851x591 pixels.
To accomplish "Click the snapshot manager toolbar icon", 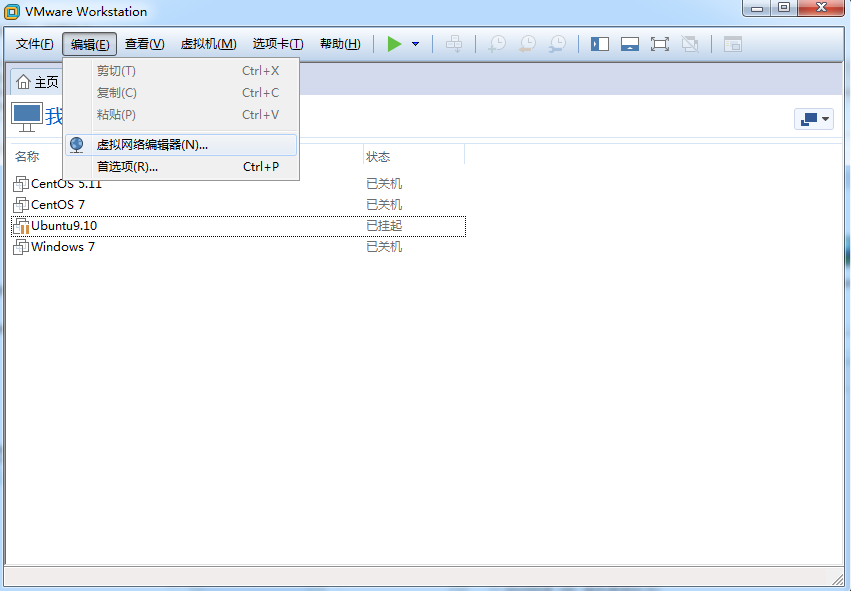I will [x=557, y=44].
